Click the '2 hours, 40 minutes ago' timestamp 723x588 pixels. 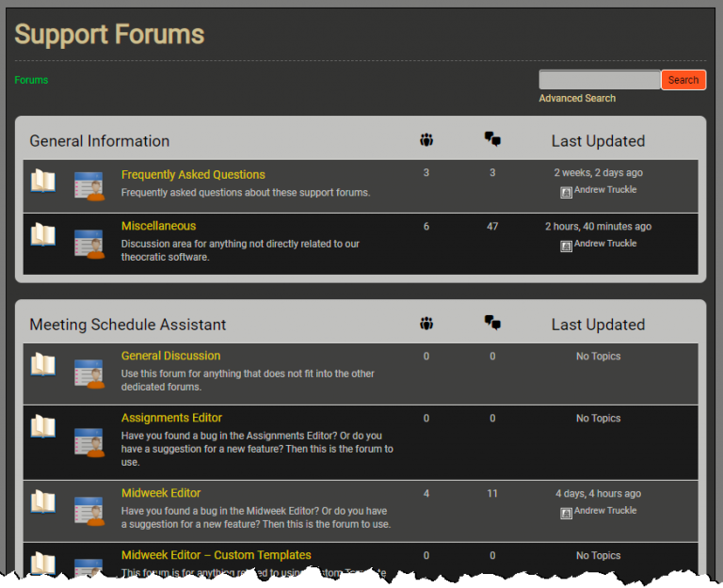tap(598, 226)
